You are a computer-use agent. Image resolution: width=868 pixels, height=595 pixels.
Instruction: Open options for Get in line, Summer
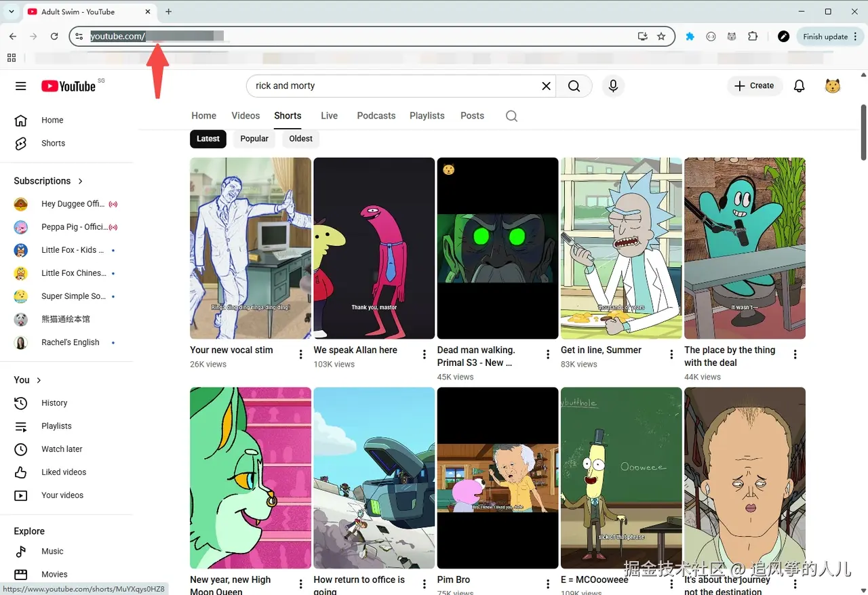671,354
